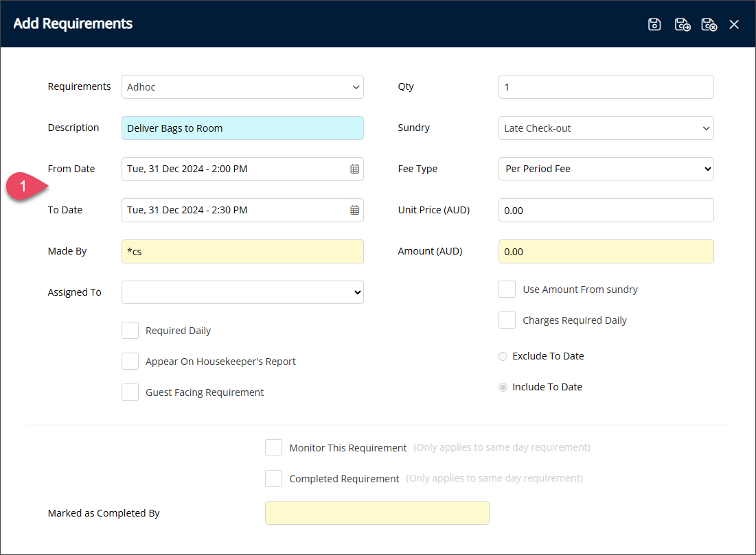Screen dimensions: 756x555
Task: Enable Appear On Housekeeper's Report checkbox
Action: pyautogui.click(x=130, y=362)
